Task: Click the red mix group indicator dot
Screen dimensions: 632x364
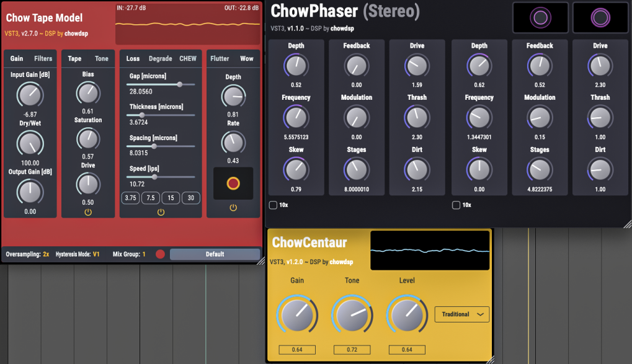Action: [x=160, y=254]
